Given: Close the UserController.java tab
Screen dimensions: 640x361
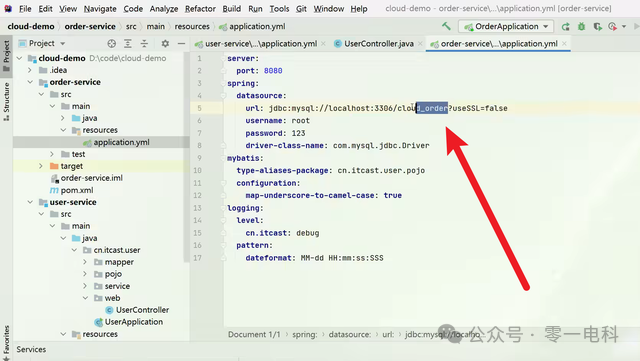Looking at the screenshot, I should point(420,44).
